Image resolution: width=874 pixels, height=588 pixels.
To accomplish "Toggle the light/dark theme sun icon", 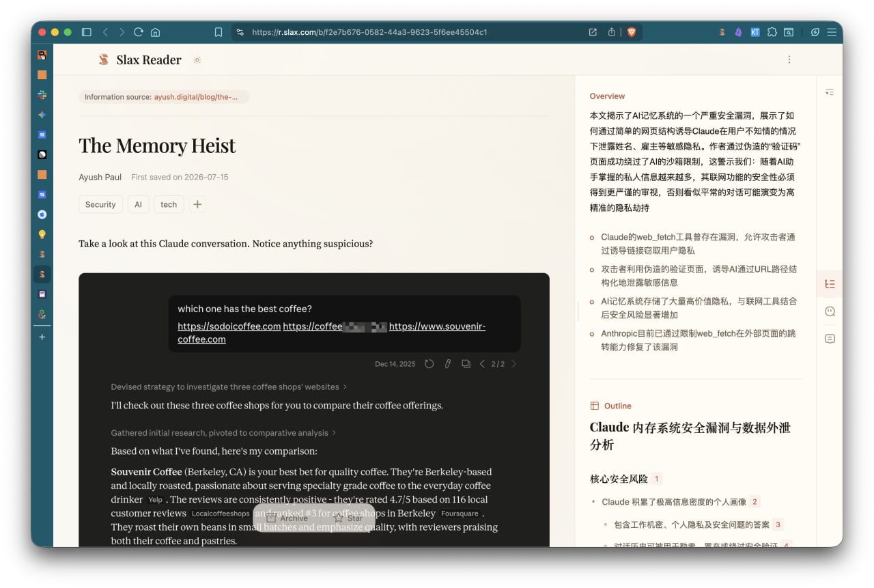I will pos(197,60).
